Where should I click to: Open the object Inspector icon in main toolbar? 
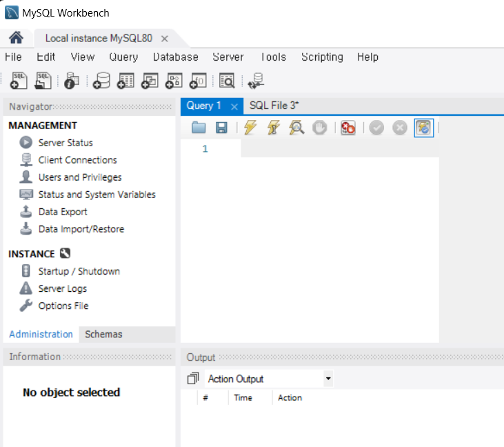tap(72, 81)
